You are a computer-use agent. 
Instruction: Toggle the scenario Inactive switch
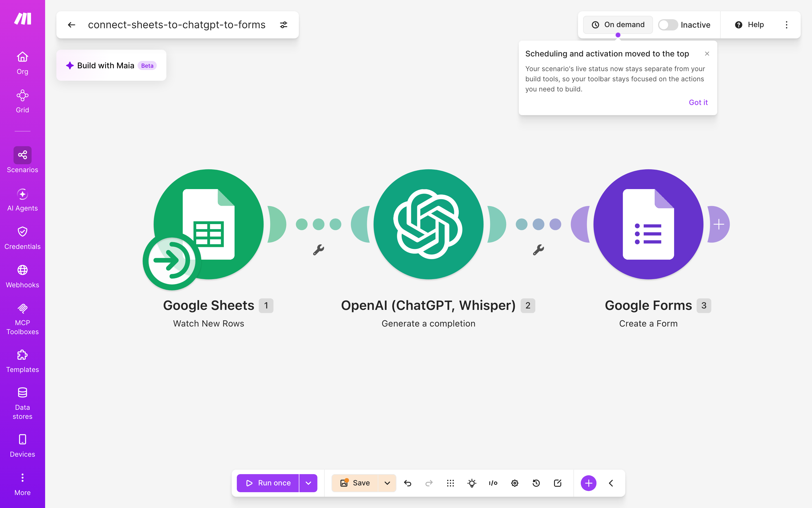(x=667, y=25)
